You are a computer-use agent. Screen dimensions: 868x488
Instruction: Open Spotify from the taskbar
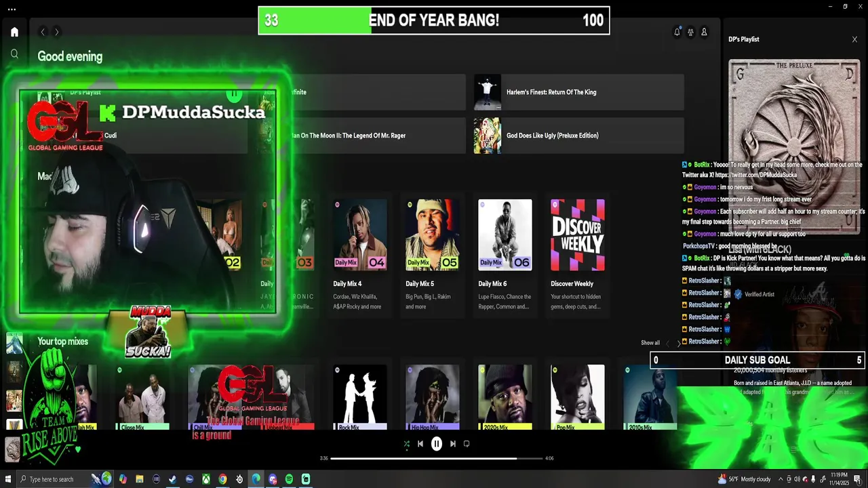pos(289,479)
